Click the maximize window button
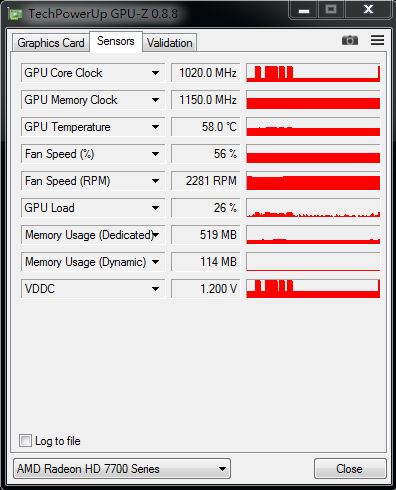 click(331, 9)
